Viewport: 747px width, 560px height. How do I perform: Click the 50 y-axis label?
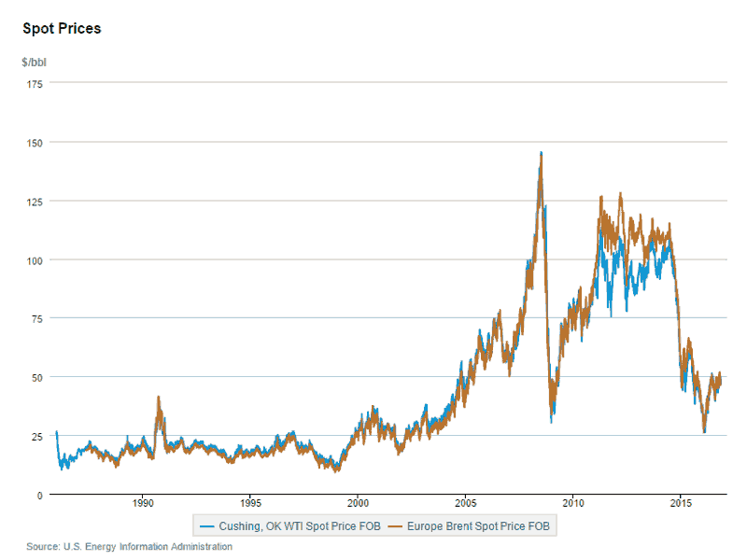[x=36, y=378]
